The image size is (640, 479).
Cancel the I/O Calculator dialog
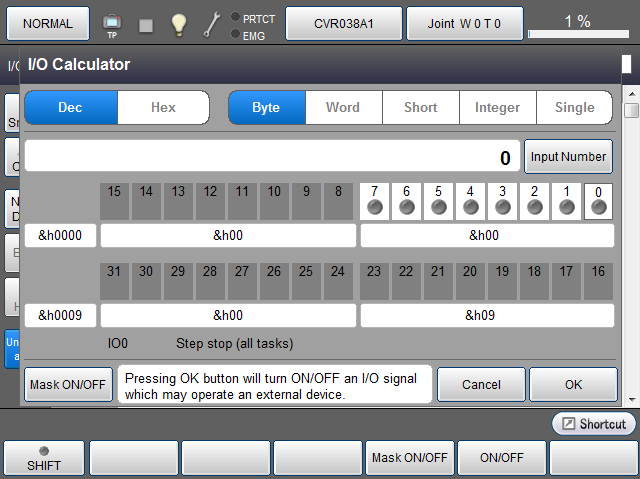click(481, 384)
